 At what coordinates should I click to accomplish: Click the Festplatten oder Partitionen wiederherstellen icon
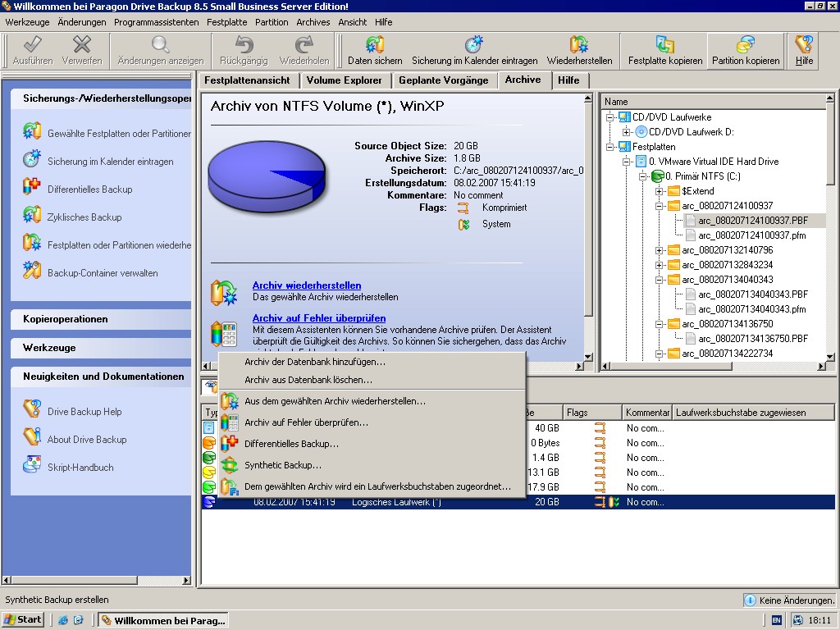point(32,243)
